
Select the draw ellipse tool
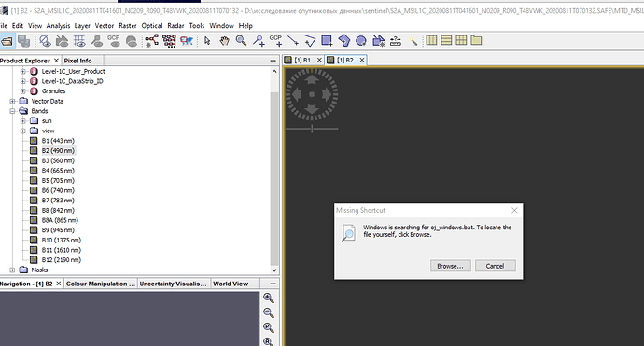[x=361, y=41]
